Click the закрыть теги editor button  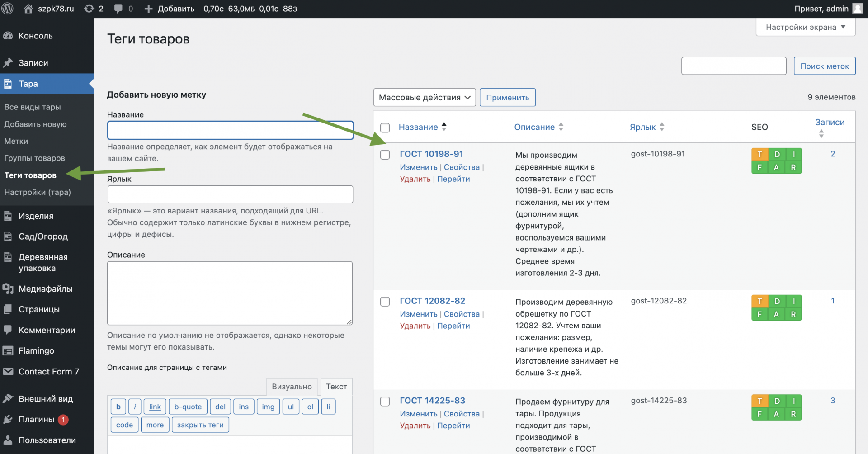coord(200,425)
